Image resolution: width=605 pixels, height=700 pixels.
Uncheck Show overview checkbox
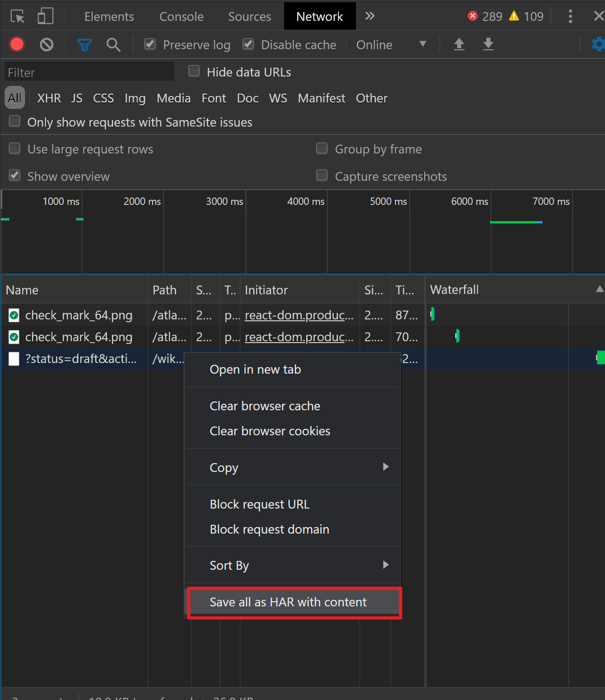(x=15, y=175)
